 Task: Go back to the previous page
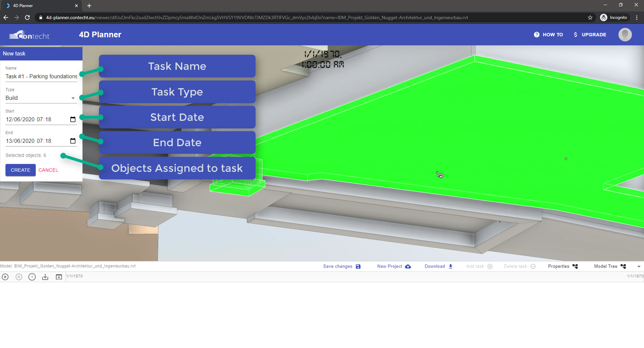(6, 17)
